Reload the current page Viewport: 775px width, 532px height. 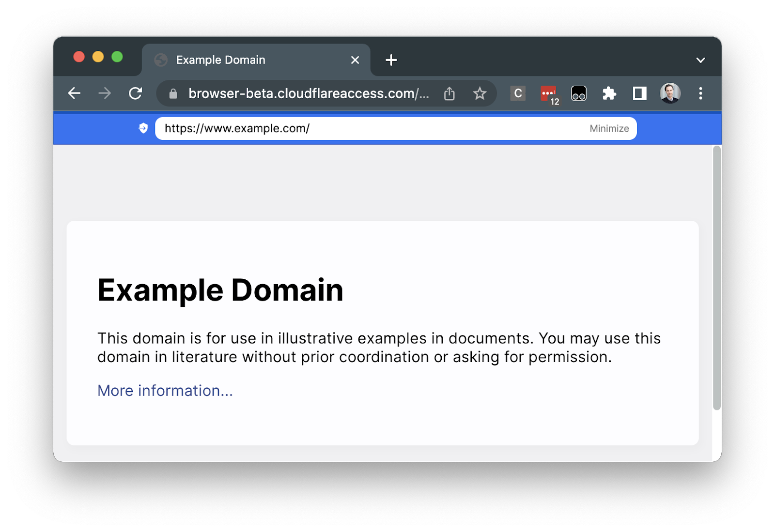pos(136,93)
